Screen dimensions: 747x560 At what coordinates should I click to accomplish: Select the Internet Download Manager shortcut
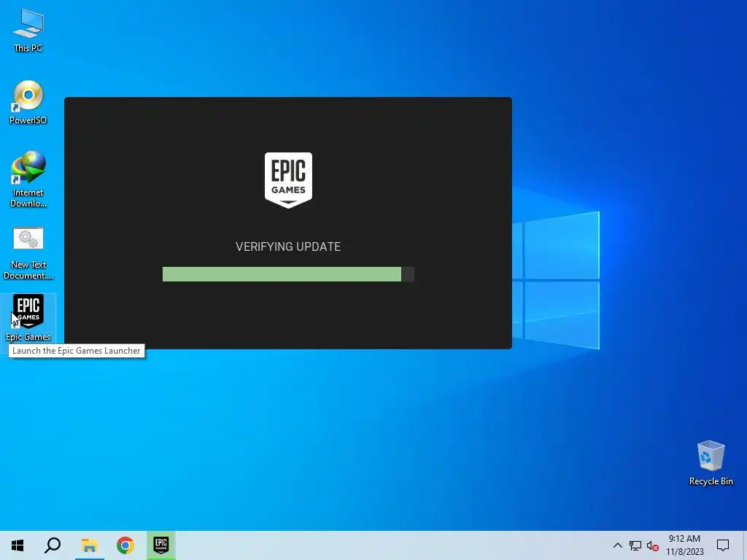coord(28,179)
